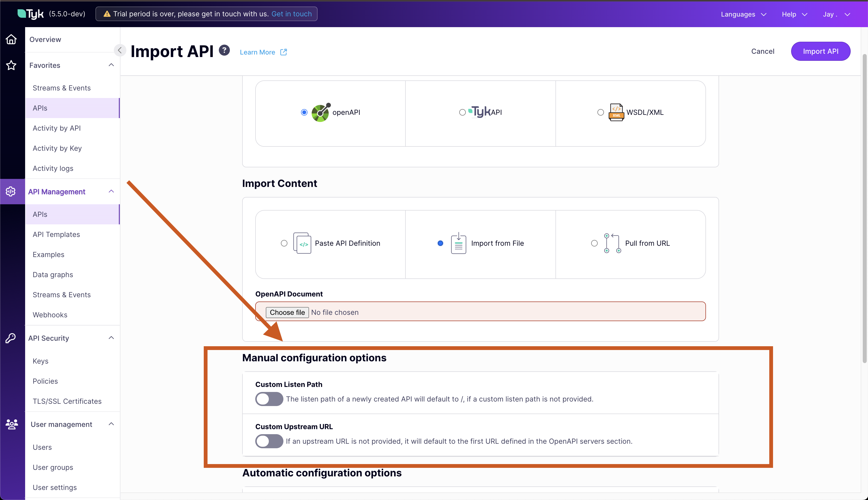Viewport: 868px width, 500px height.
Task: Click Choose file for the OpenAPI Document
Action: (287, 312)
